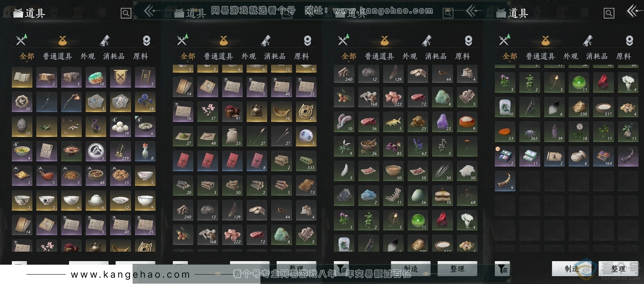Image resolution: width=644 pixels, height=284 pixels.
Task: Click the 整理 button in the fourth panel
Action: click(x=618, y=269)
